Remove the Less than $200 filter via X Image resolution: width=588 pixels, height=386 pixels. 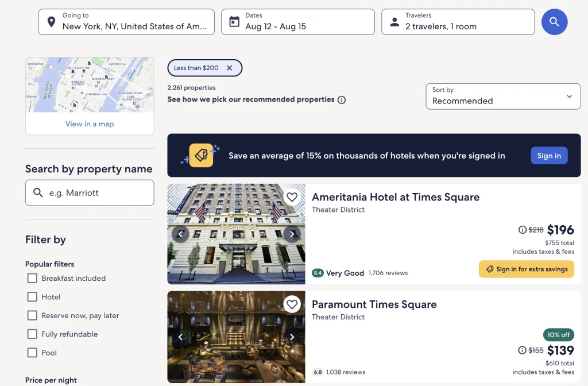pos(230,68)
